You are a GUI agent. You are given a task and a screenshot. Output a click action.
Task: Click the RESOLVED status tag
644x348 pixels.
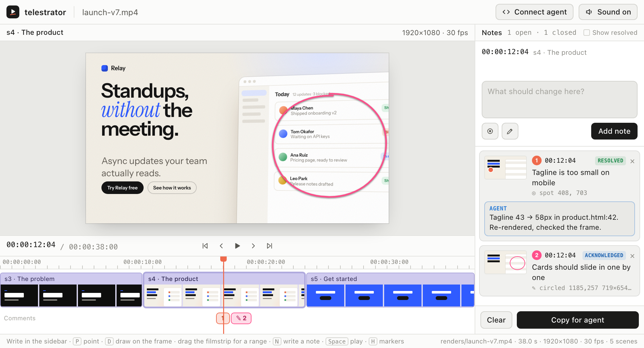(x=610, y=160)
